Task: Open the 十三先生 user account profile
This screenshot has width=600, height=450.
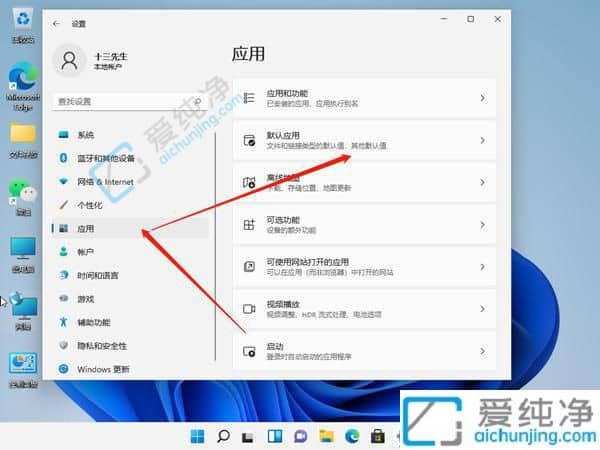Action: [x=91, y=61]
